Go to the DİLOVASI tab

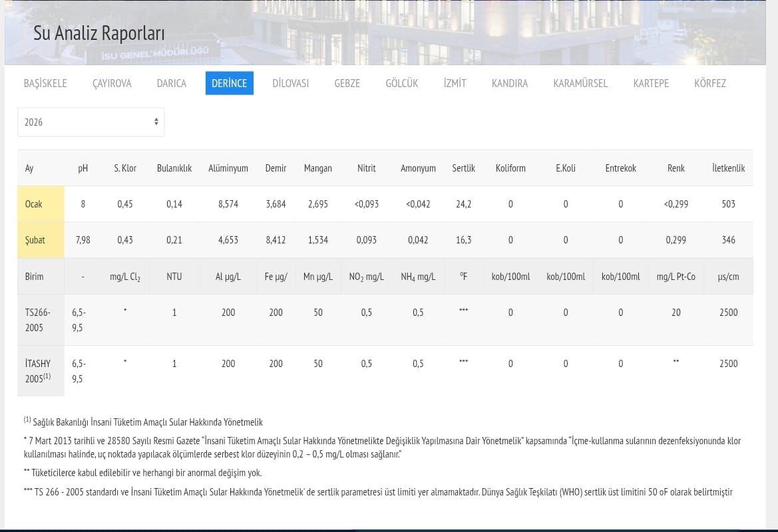[x=290, y=83]
